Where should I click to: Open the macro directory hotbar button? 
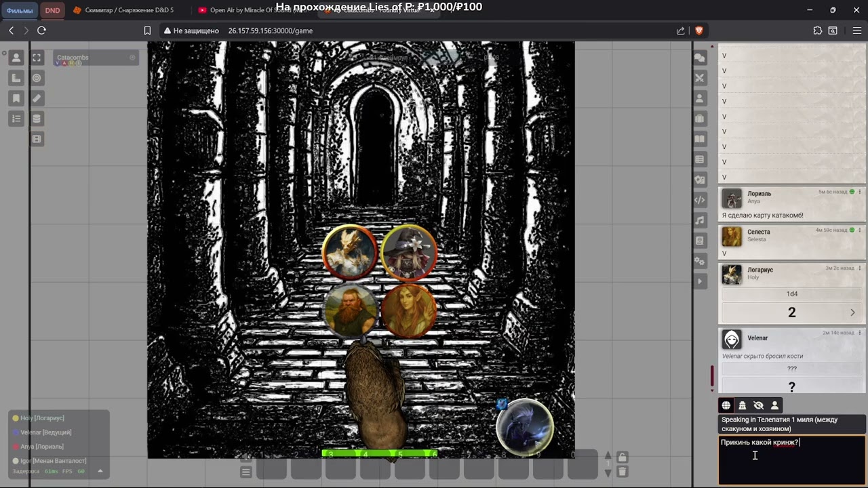click(246, 472)
